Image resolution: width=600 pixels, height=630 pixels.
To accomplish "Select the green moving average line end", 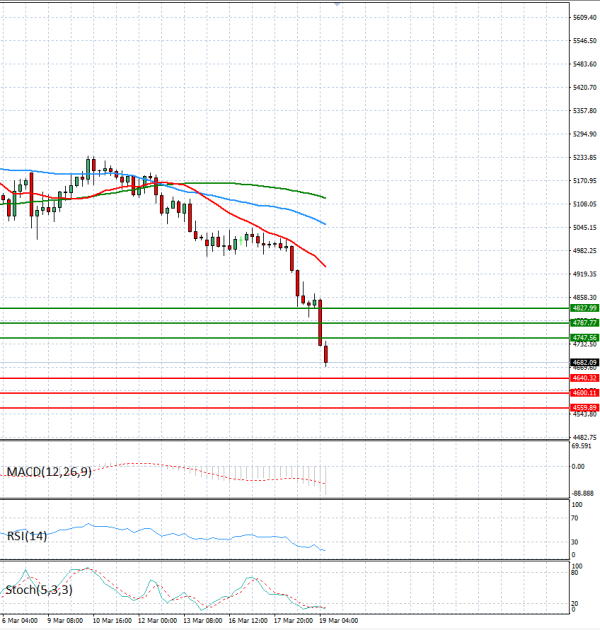I will 325,197.
